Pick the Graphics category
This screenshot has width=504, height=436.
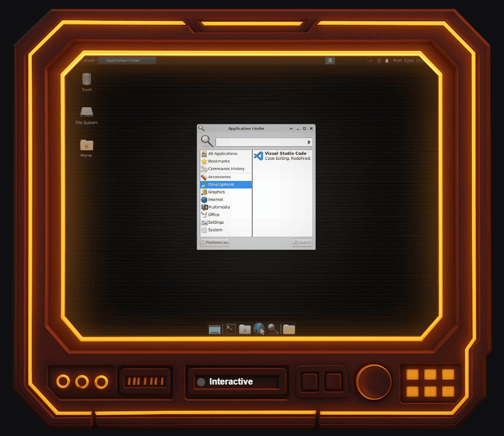click(x=226, y=192)
